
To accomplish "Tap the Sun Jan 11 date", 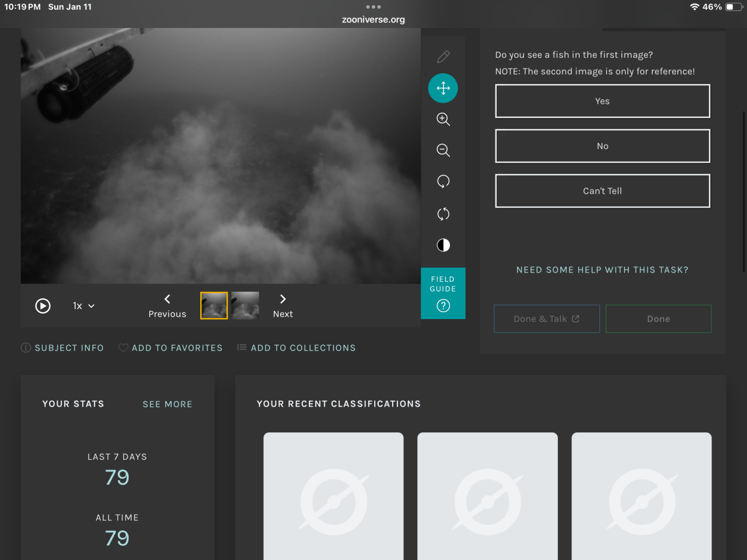I will (70, 7).
